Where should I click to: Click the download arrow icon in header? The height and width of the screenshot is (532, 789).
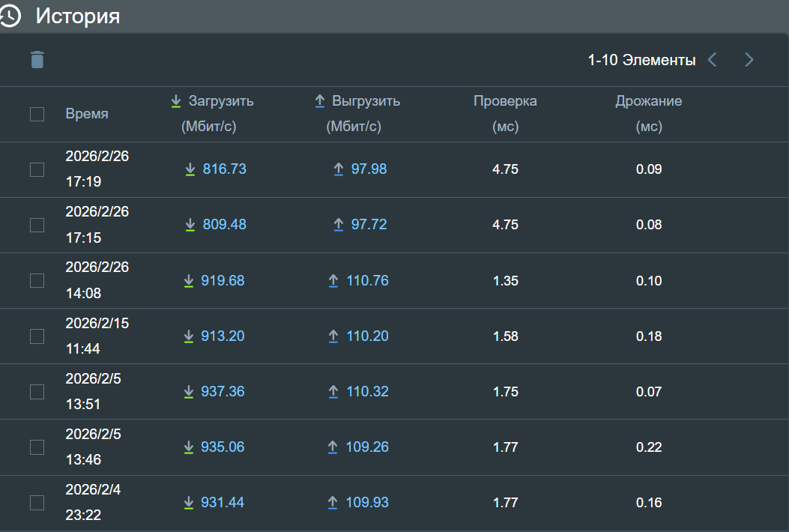click(175, 101)
